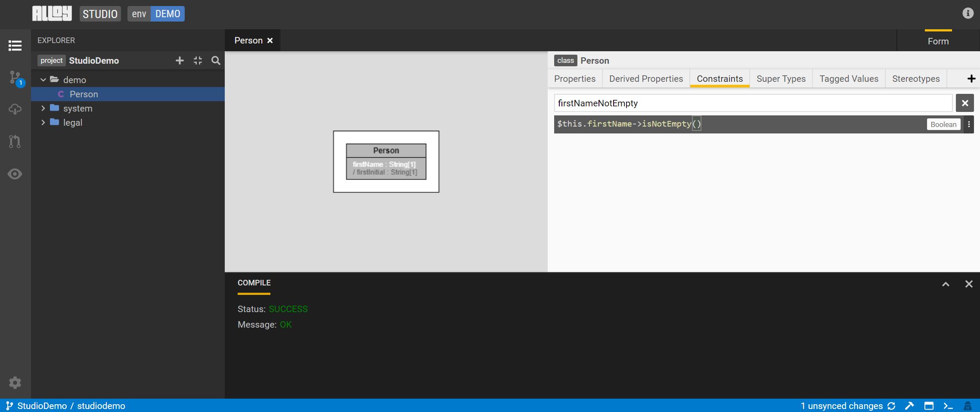Image resolution: width=980 pixels, height=412 pixels.
Task: Add new element with Explorer plus icon
Action: pyautogui.click(x=180, y=61)
